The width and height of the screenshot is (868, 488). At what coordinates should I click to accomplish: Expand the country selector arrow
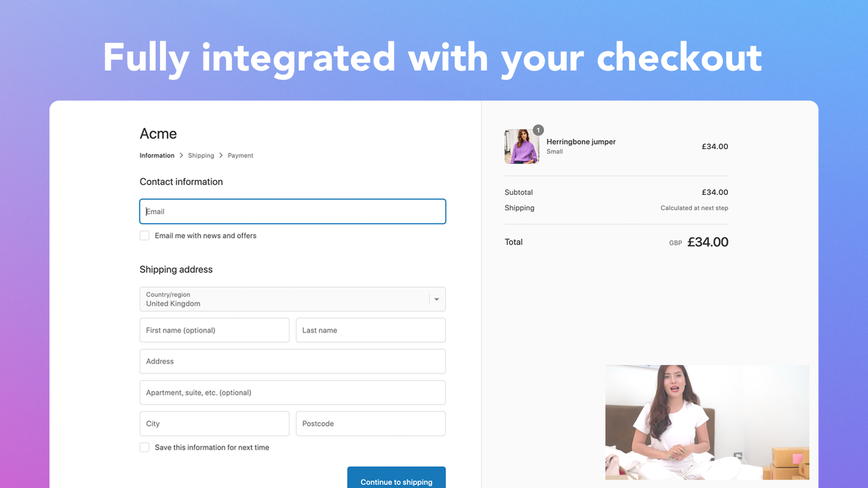(437, 299)
